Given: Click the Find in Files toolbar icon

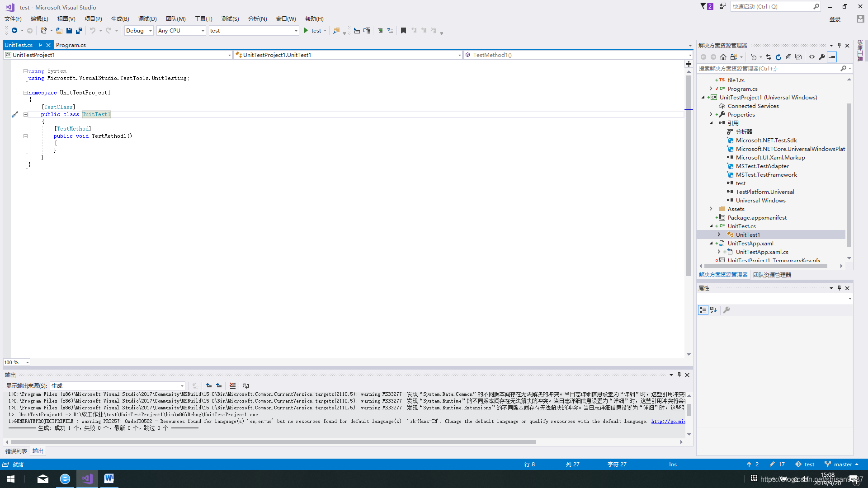Looking at the screenshot, I should 336,31.
